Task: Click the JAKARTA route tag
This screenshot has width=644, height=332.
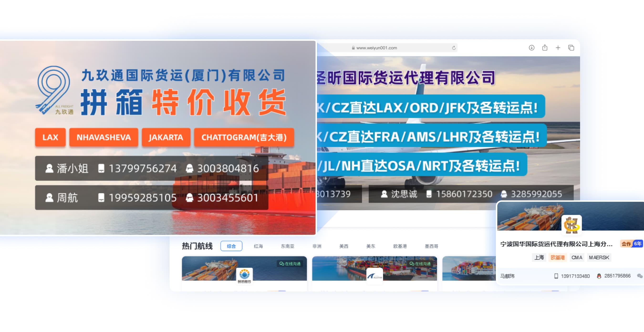Action: pos(166,137)
